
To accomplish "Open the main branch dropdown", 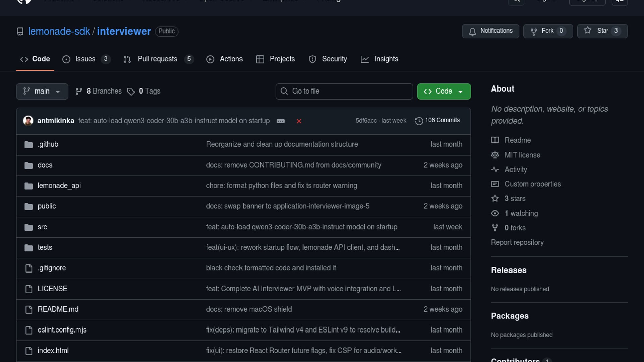I will tap(42, 91).
